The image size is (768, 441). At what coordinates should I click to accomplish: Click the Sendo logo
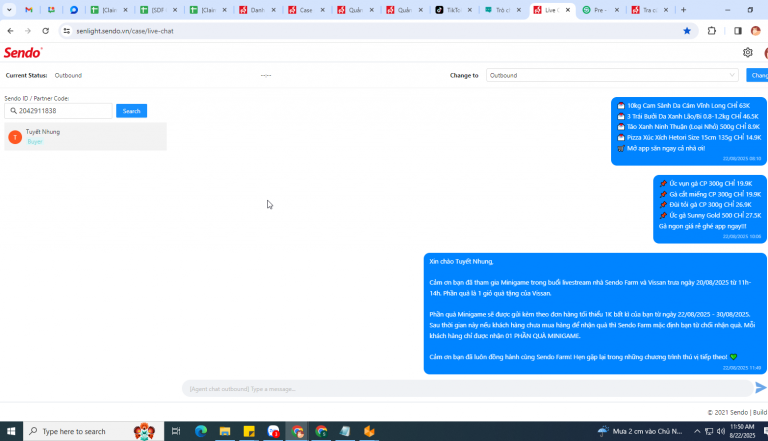23,52
